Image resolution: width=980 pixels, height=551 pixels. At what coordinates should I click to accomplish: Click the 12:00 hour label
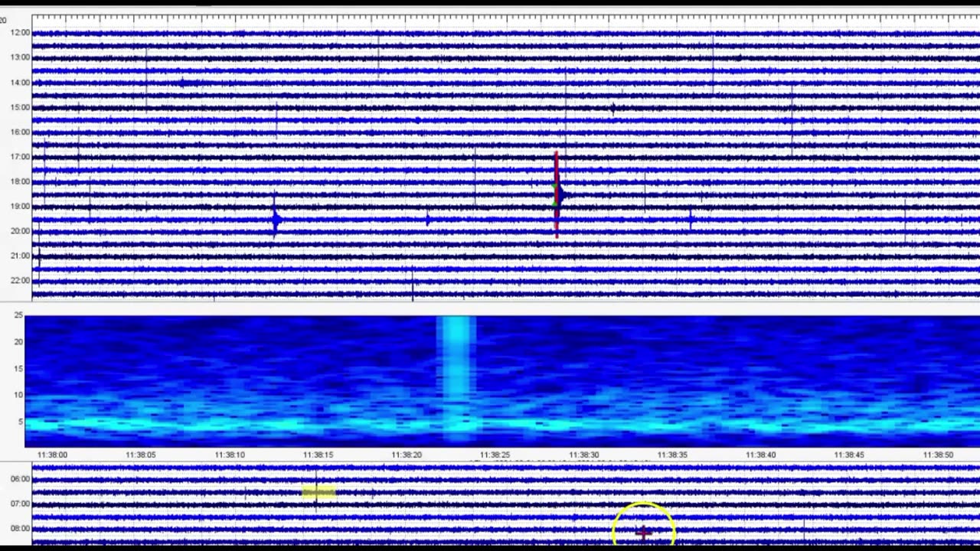click(21, 32)
